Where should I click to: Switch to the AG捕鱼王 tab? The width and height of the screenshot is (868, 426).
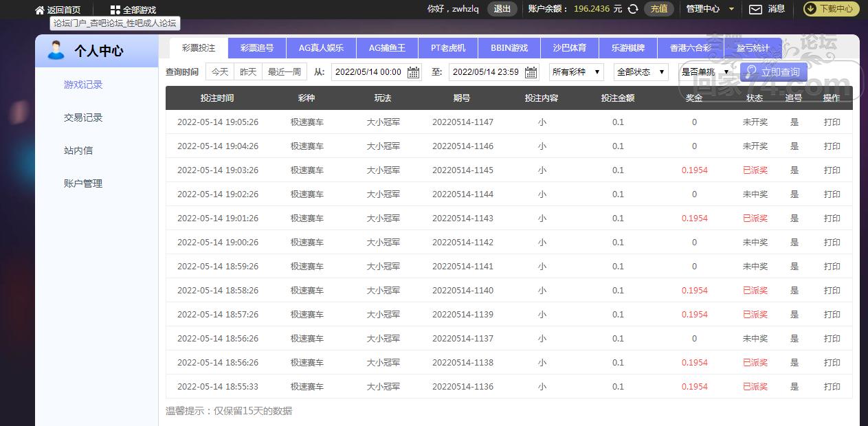387,49
